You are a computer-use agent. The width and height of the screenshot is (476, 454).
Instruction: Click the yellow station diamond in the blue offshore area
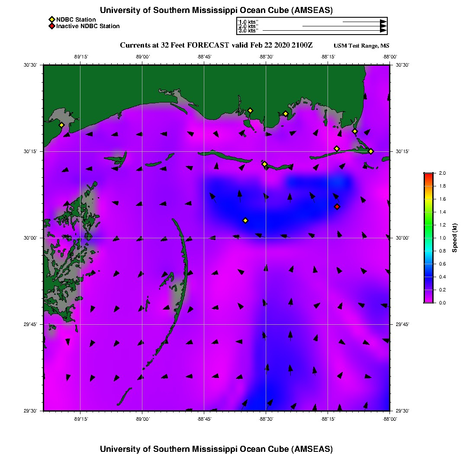click(x=245, y=221)
